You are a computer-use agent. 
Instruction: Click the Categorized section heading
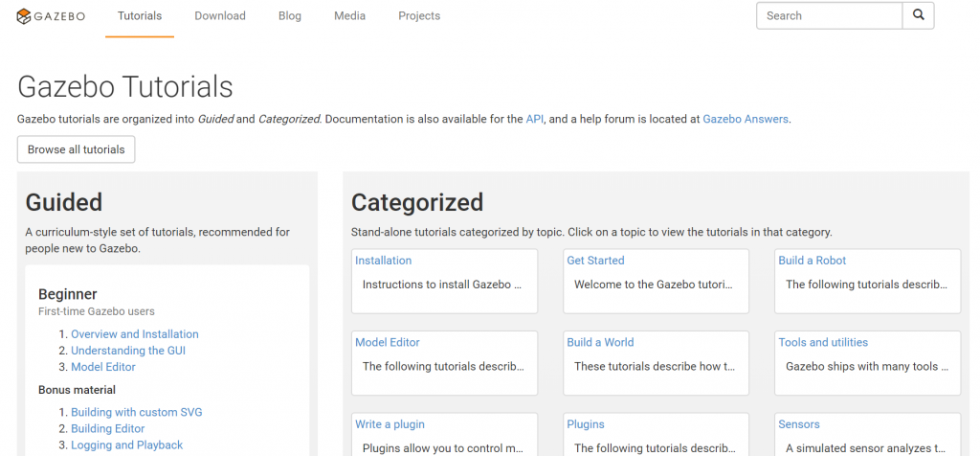417,203
